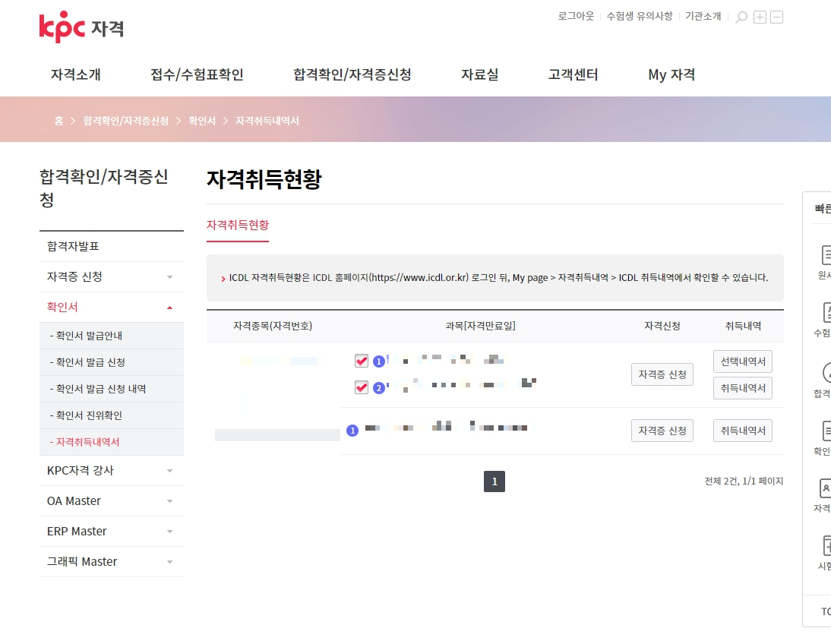The height and width of the screenshot is (644, 831).
Task: Uncheck the first subject checkbox
Action: (361, 361)
